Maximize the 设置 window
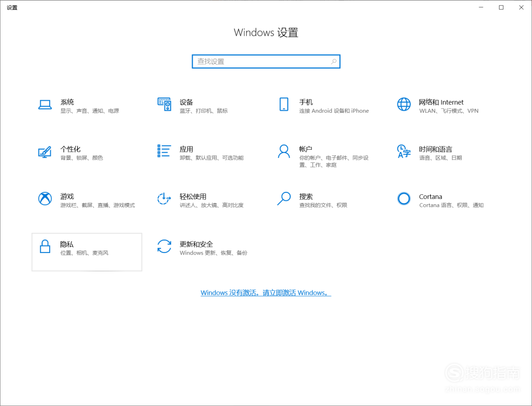The width and height of the screenshot is (532, 406). [x=501, y=7]
